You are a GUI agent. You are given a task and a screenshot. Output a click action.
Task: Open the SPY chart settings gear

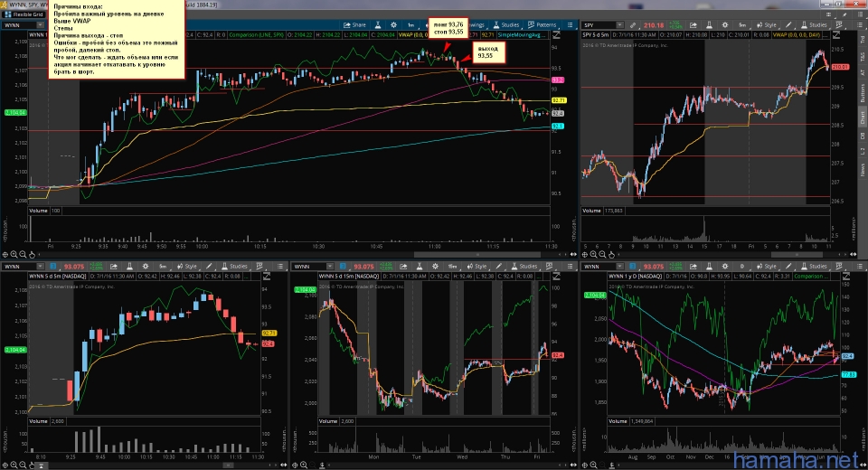pos(724,25)
